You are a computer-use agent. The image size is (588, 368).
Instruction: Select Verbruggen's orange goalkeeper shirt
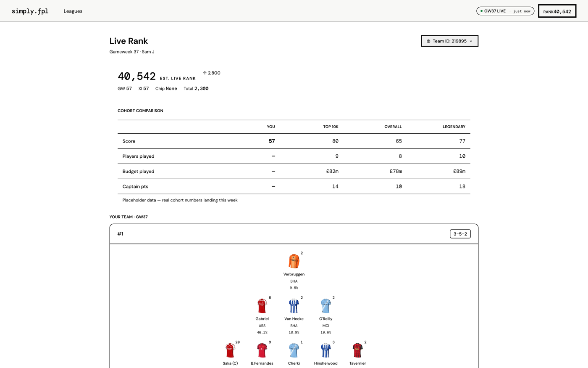pos(294,261)
